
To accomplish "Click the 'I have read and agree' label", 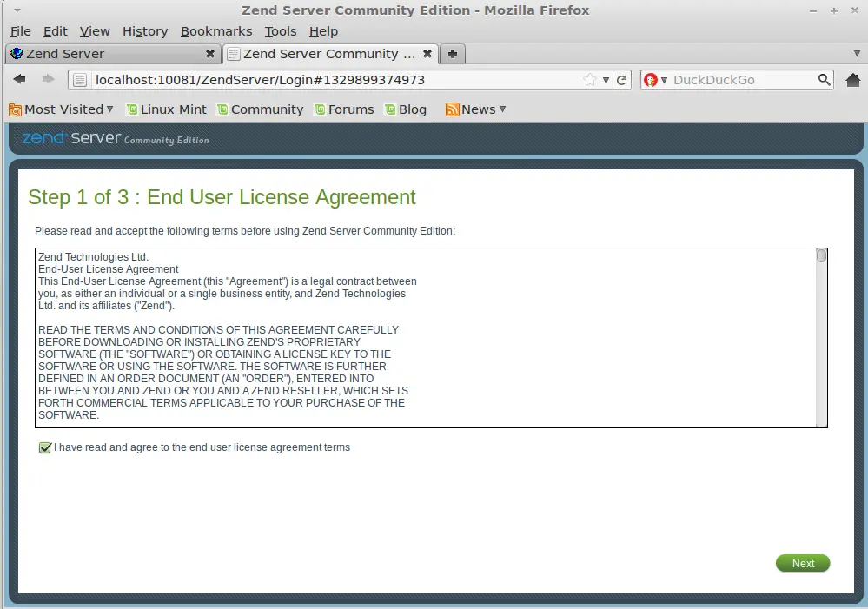I will [202, 447].
